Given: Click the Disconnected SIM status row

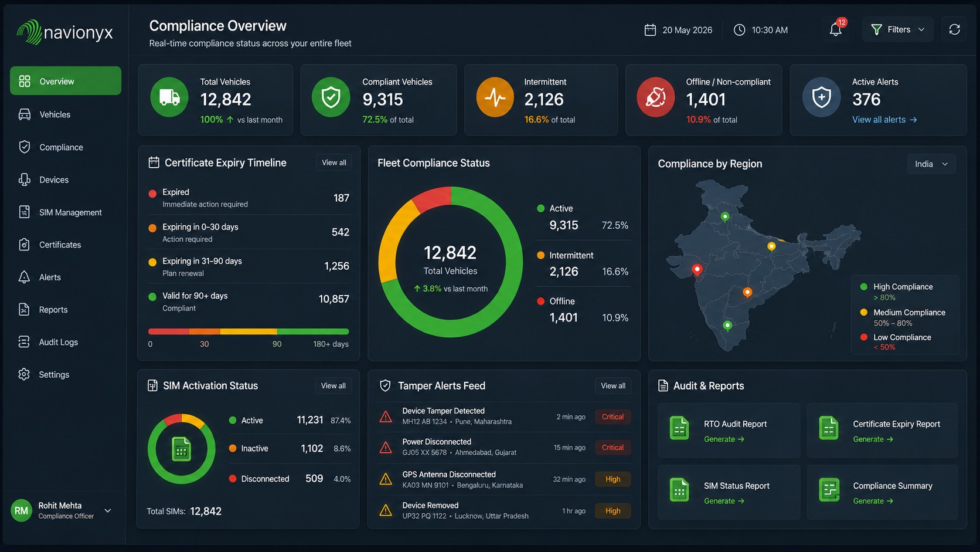Looking at the screenshot, I should tap(290, 479).
